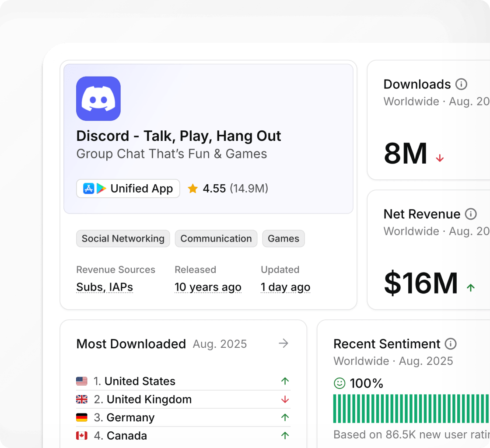Click the Germany trend up arrow

click(285, 417)
